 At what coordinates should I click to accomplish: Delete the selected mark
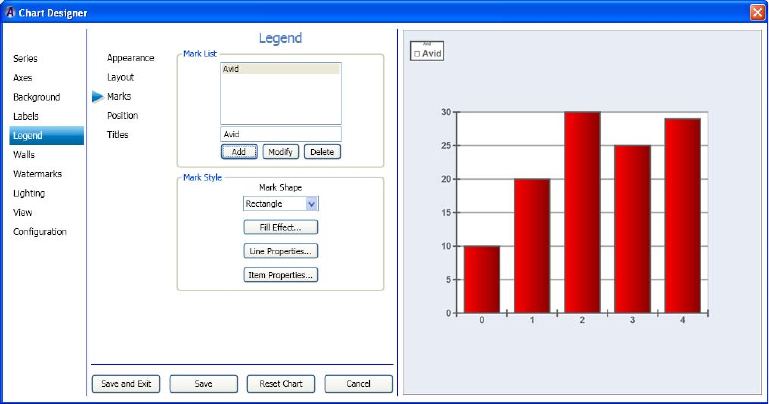[322, 152]
